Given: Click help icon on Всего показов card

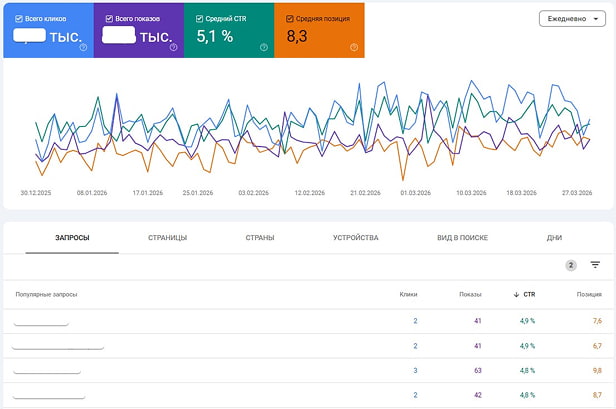Looking at the screenshot, I should [x=173, y=47].
